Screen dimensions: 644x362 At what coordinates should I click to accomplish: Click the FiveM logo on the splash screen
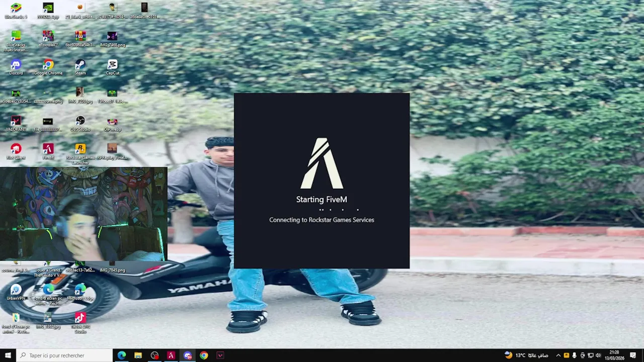tap(321, 163)
